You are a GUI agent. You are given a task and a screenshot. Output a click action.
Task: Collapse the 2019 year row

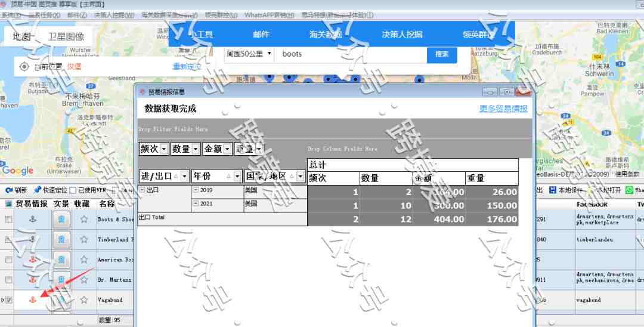pyautogui.click(x=196, y=190)
